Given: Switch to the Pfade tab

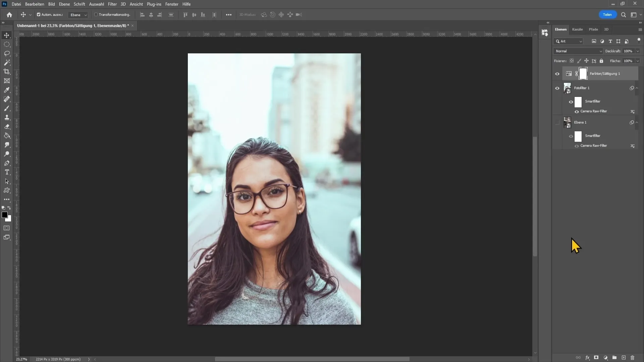Looking at the screenshot, I should click(593, 29).
